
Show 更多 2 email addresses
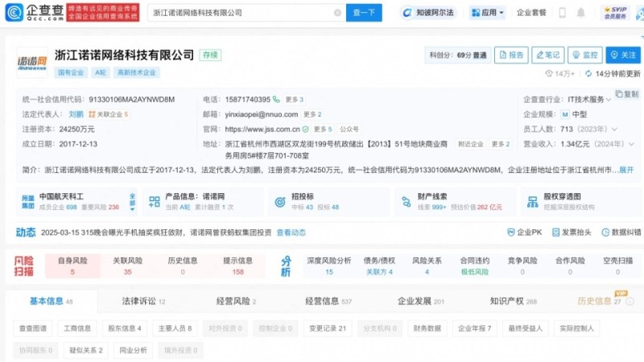coord(312,114)
